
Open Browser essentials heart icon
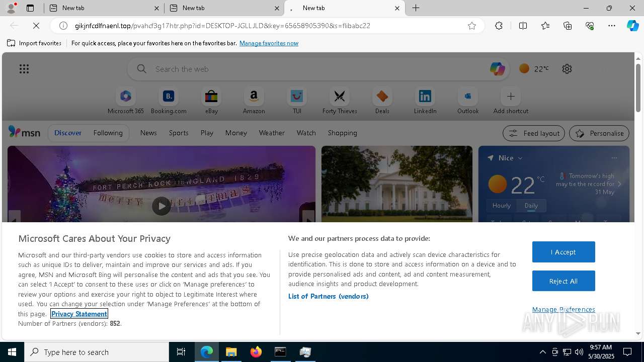click(590, 26)
